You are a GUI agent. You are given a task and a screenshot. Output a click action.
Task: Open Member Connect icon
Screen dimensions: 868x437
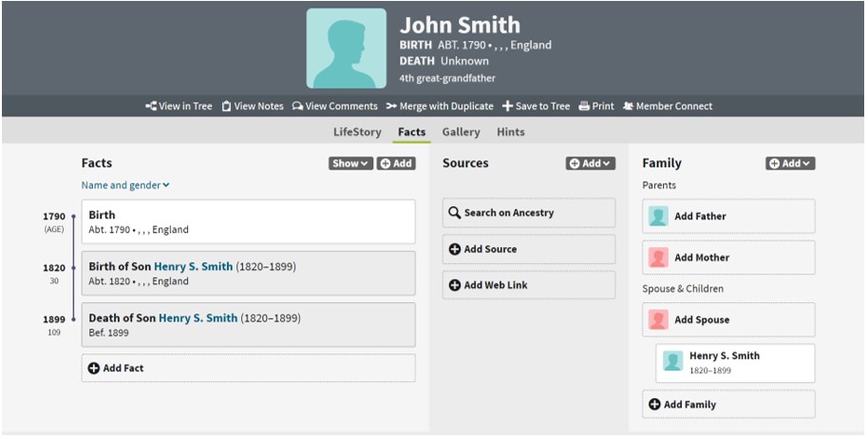point(628,106)
